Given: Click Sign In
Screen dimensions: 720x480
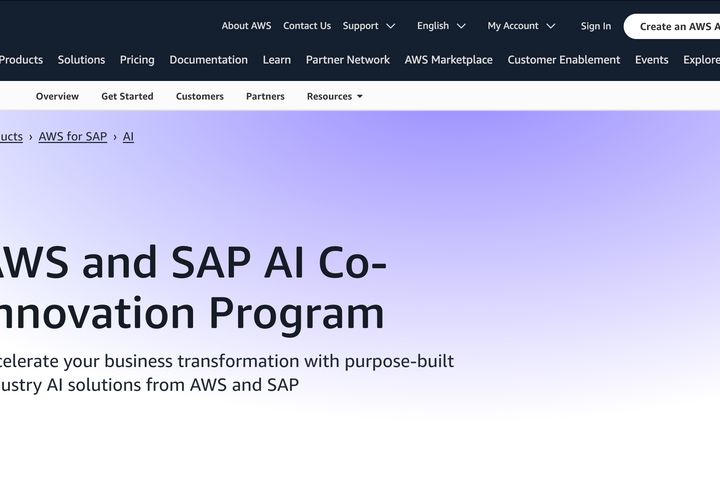Looking at the screenshot, I should coord(596,26).
